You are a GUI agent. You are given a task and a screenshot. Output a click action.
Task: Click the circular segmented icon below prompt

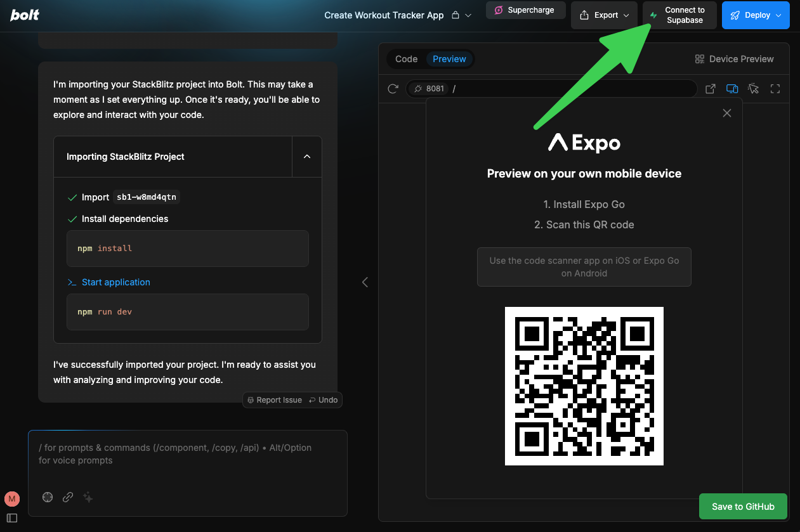tap(48, 498)
